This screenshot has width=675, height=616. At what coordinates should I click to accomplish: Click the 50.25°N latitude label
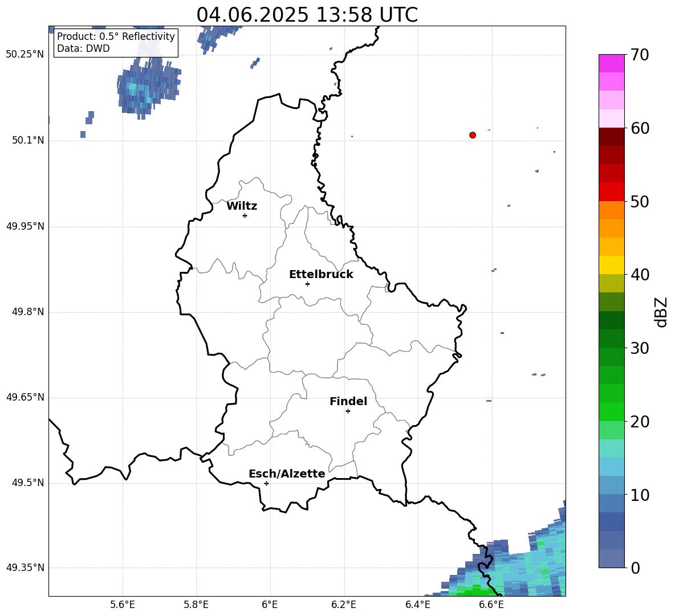pyautogui.click(x=25, y=55)
